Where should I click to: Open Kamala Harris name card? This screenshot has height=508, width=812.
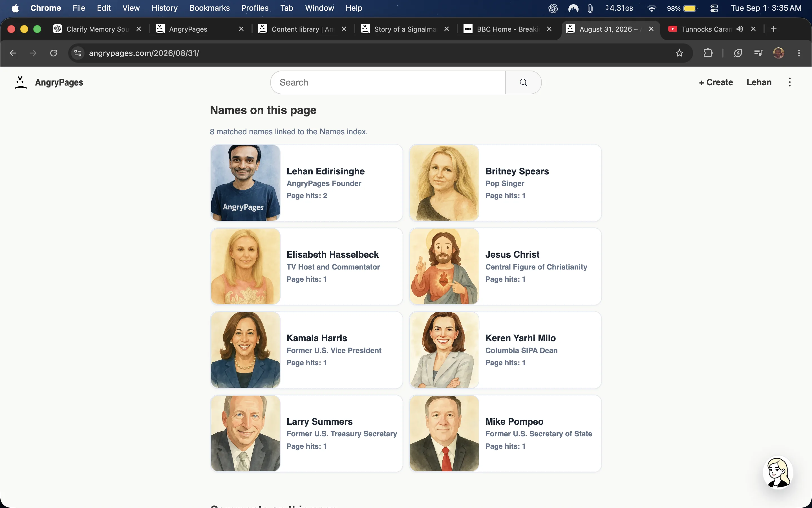point(306,350)
